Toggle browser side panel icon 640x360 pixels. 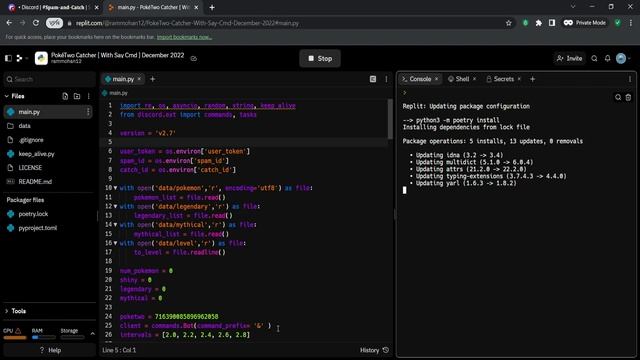(552, 23)
